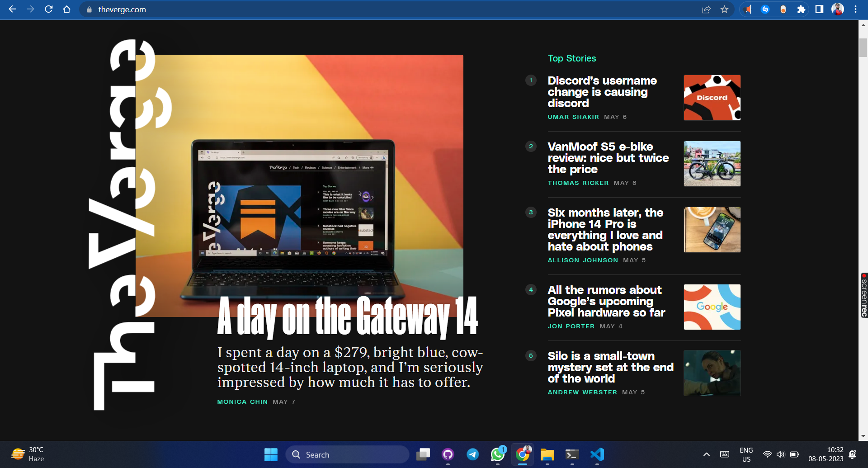
Task: Open the Chrome three-dot menu
Action: tap(855, 9)
